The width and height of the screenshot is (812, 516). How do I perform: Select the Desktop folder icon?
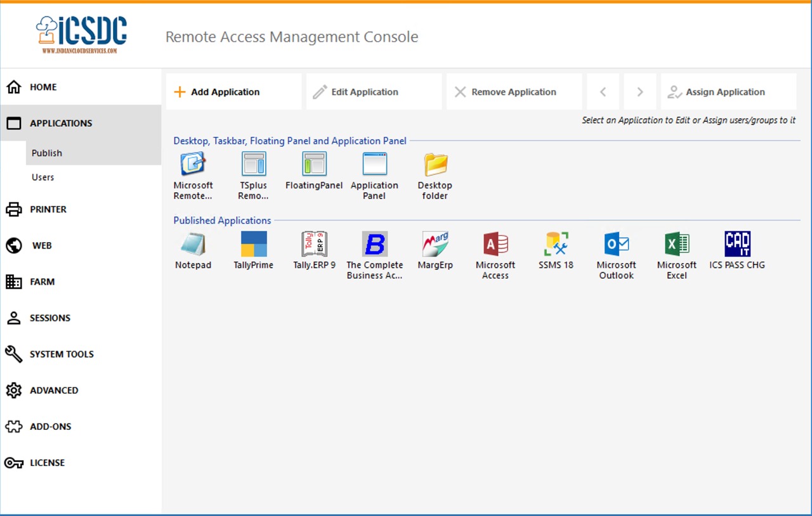(435, 164)
